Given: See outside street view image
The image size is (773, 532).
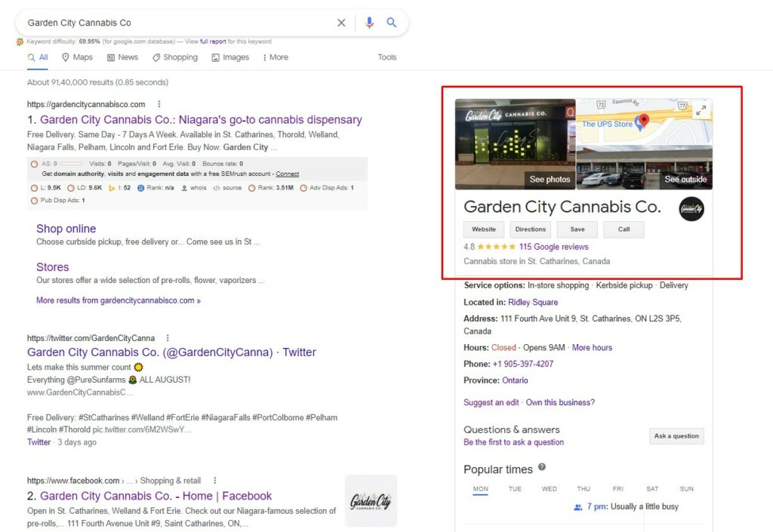Looking at the screenshot, I should pyautogui.click(x=645, y=168).
